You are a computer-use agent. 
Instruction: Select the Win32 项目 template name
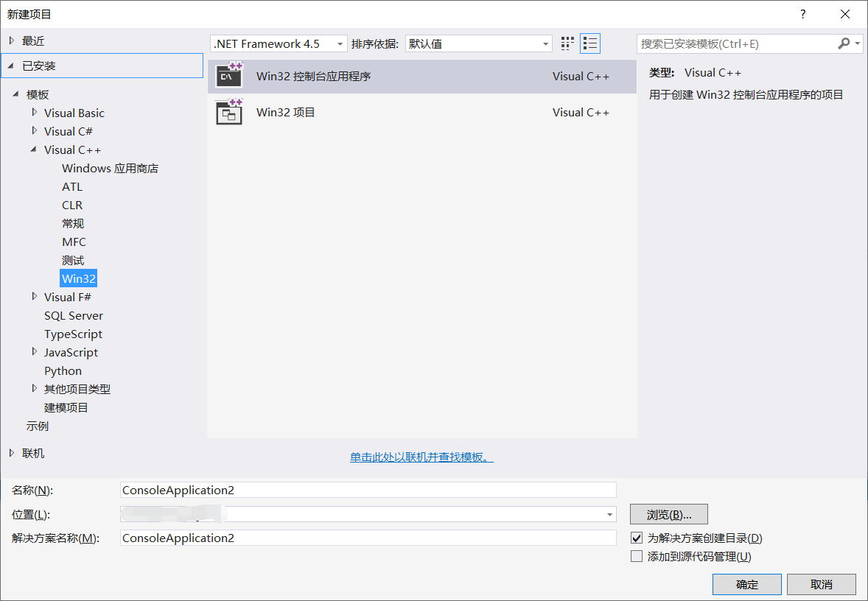tap(285, 113)
